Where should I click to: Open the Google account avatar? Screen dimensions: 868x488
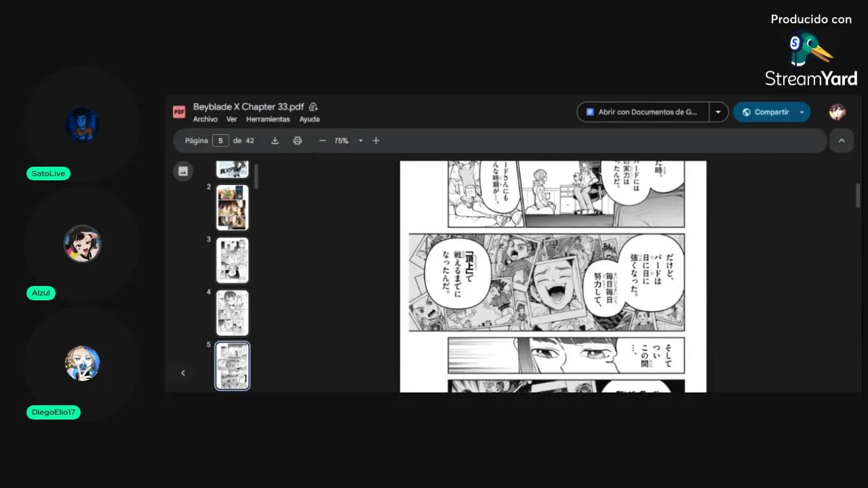click(837, 112)
